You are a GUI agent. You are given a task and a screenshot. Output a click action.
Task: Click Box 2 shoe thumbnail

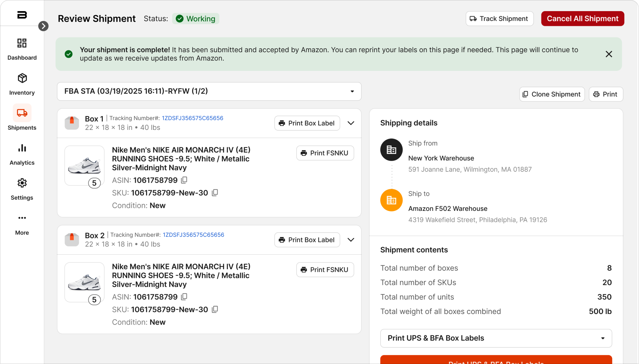[84, 282]
